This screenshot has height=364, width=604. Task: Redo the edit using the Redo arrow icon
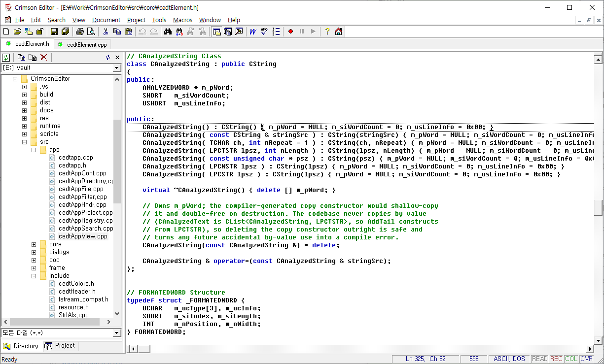154,32
